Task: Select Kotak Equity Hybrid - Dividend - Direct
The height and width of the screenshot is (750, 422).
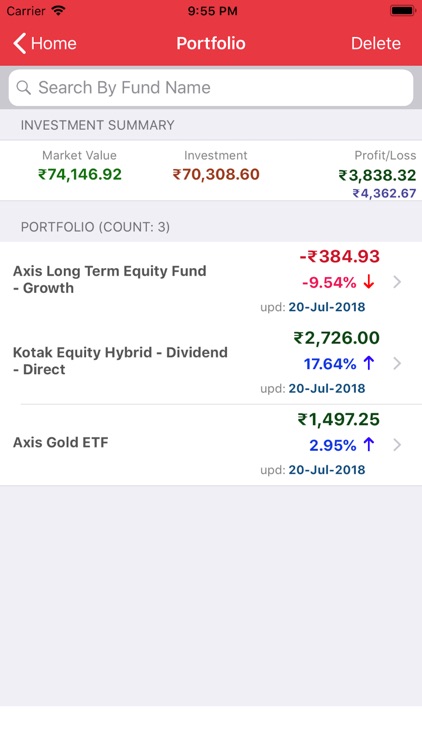Action: pyautogui.click(x=211, y=364)
